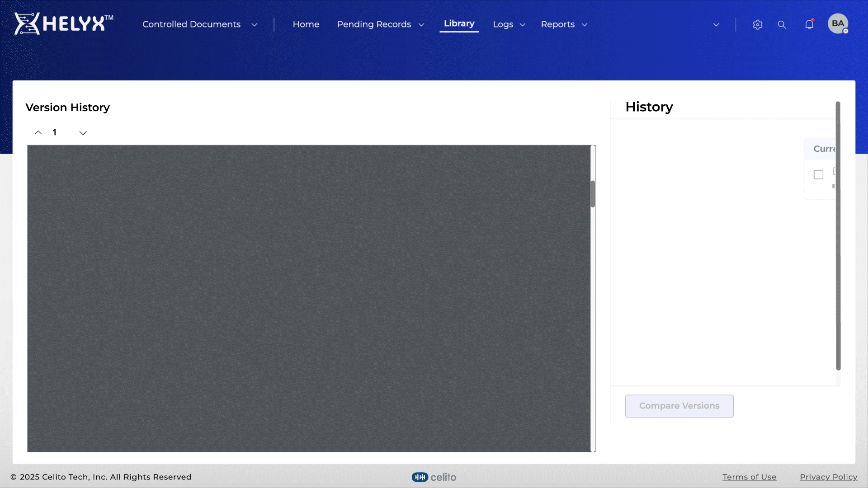Open the Privacy Policy link
This screenshot has height=488, width=868.
pyautogui.click(x=828, y=477)
